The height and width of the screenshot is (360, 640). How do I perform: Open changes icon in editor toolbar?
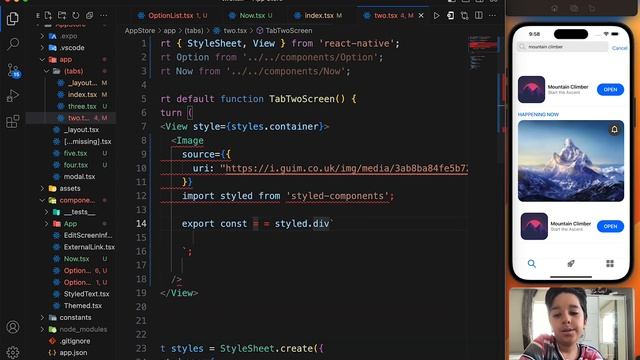click(450, 16)
